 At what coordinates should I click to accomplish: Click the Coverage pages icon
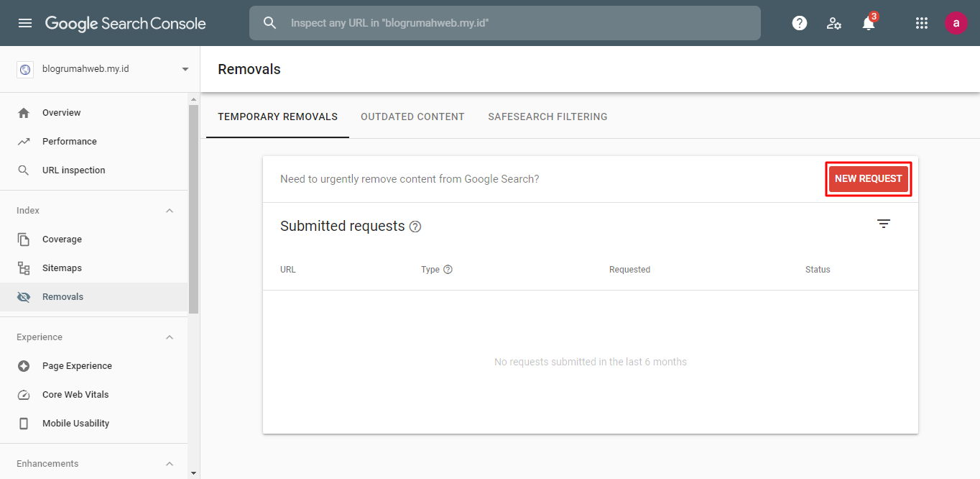(x=24, y=240)
